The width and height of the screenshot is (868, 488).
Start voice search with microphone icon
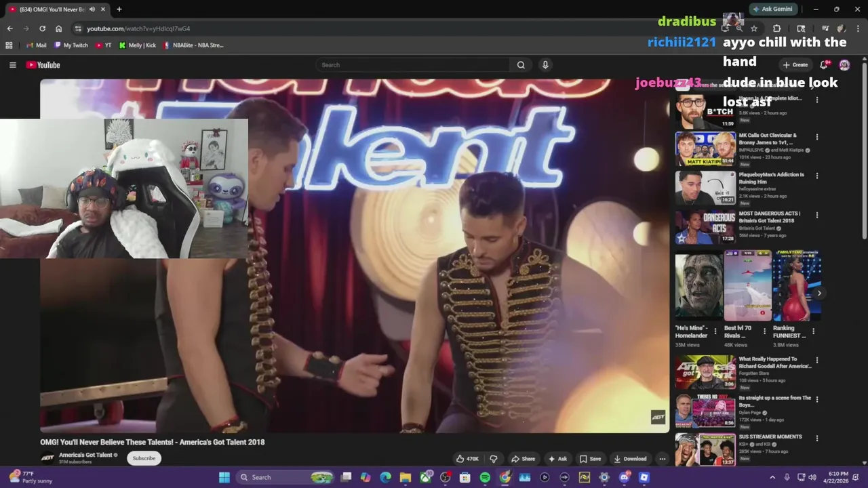click(x=545, y=65)
